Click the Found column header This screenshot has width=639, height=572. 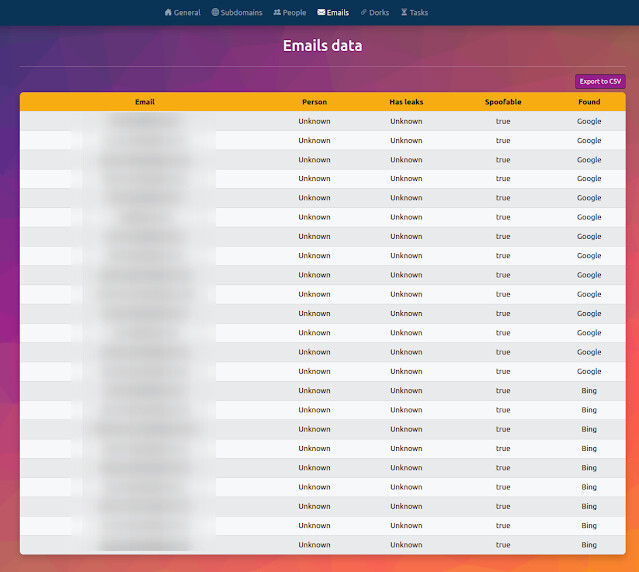point(589,102)
